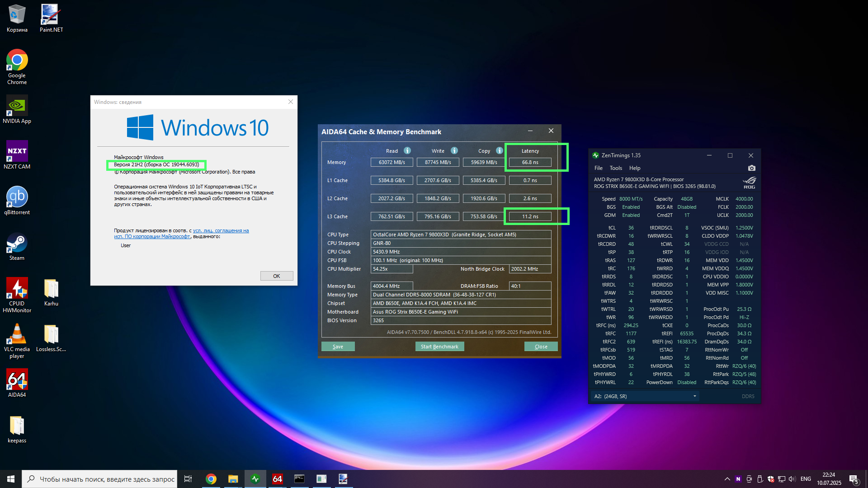Click the VSOC (SMU) 1.2500V value
Viewport: 868px width, 488px height.
pos(744,228)
